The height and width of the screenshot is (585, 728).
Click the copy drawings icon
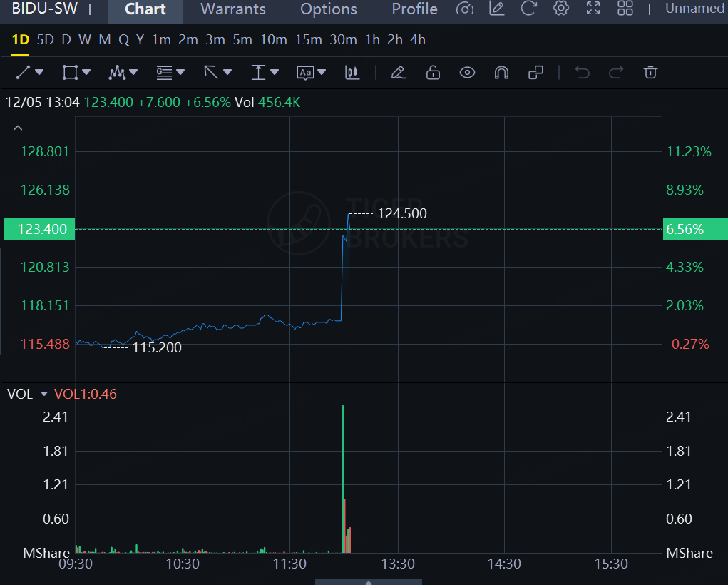click(x=535, y=73)
